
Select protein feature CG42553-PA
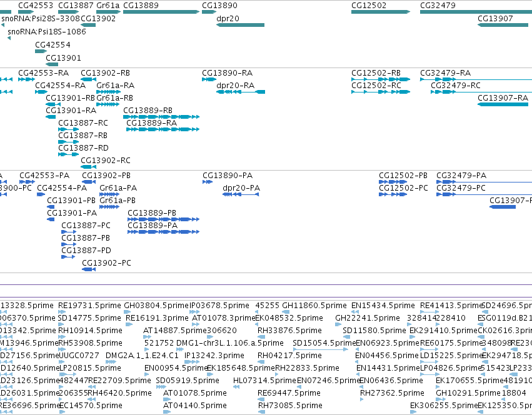click(x=27, y=182)
